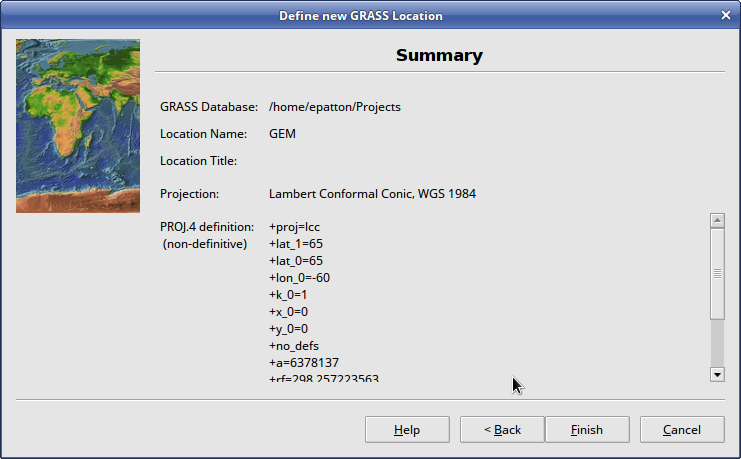Click the PROJ.4 definition label

(x=207, y=227)
